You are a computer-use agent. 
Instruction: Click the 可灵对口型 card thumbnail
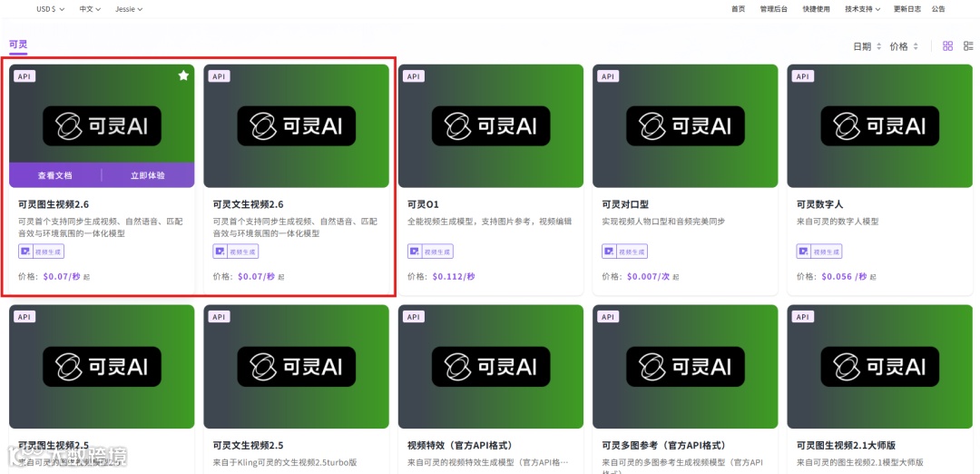pyautogui.click(x=685, y=125)
